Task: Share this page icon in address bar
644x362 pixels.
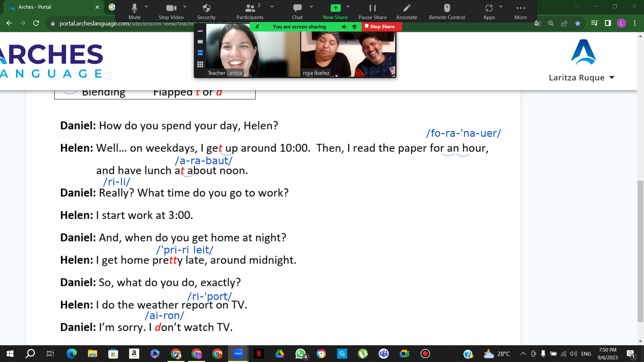Action: (x=564, y=23)
